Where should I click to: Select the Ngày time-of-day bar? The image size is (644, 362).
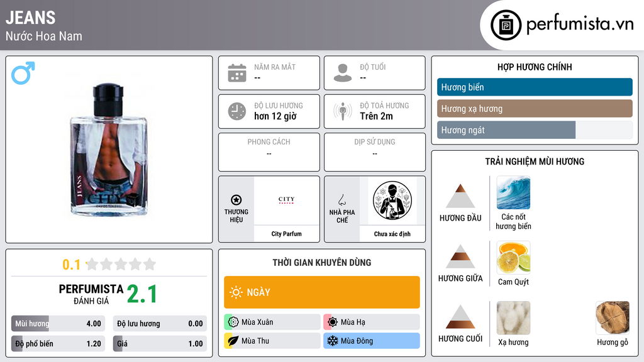(x=322, y=292)
